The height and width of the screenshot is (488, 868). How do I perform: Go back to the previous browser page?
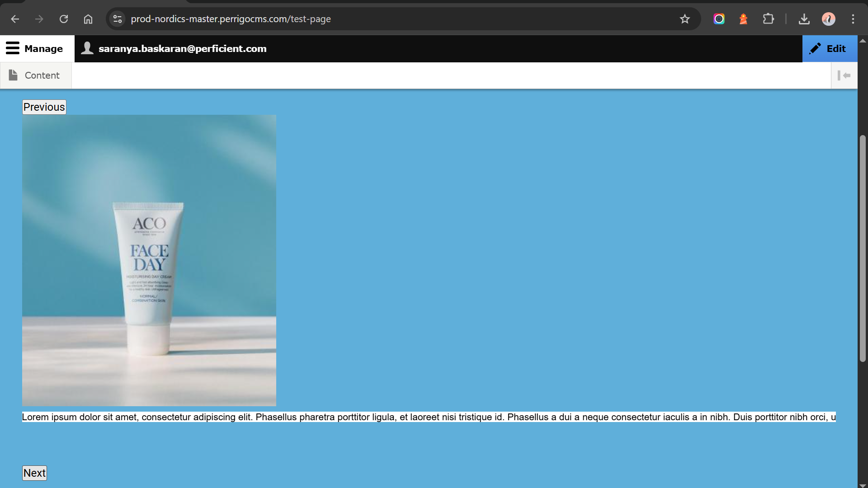[x=15, y=19]
